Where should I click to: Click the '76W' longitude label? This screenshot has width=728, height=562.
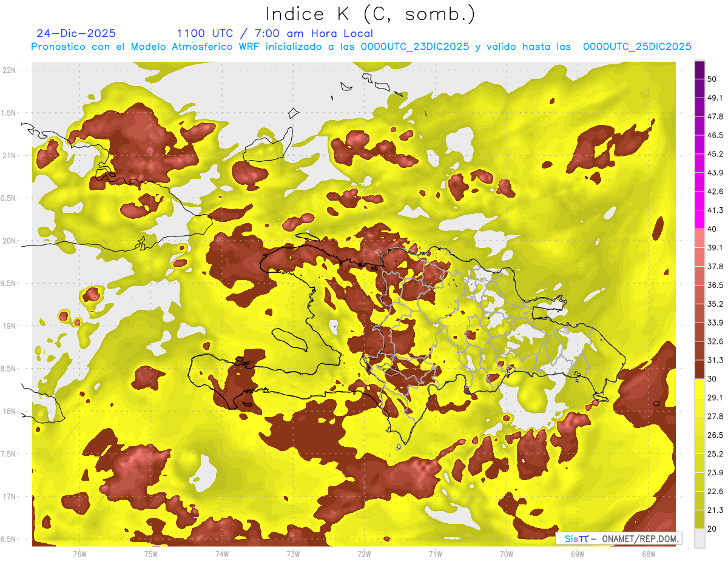tap(79, 554)
